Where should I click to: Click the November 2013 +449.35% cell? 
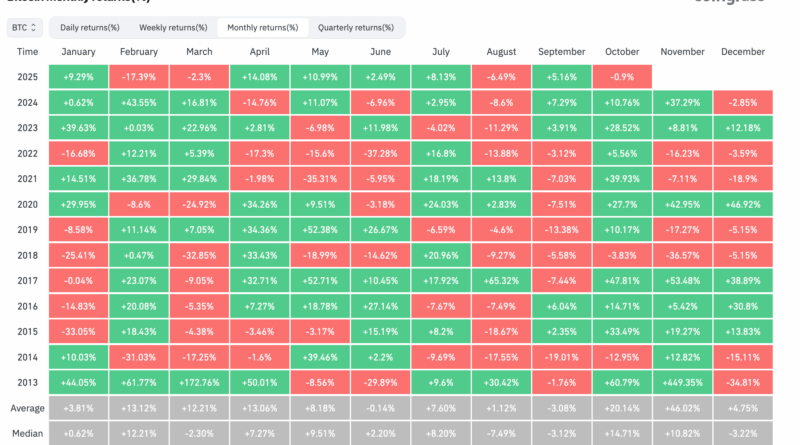pyautogui.click(x=682, y=383)
